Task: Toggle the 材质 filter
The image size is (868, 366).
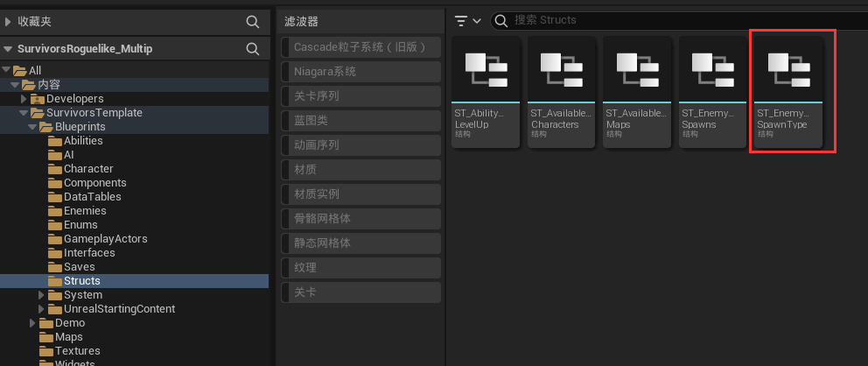Action: point(360,170)
